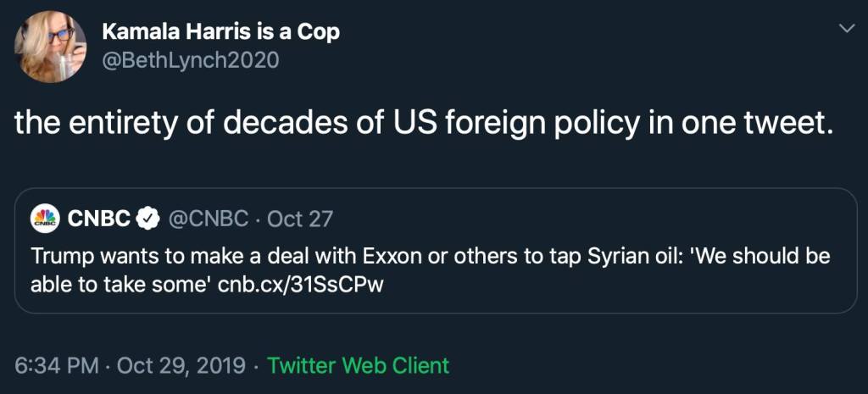The image size is (868, 394).
Task: Open the quoted tweet's Oct 27 date
Action: pyautogui.click(x=300, y=219)
